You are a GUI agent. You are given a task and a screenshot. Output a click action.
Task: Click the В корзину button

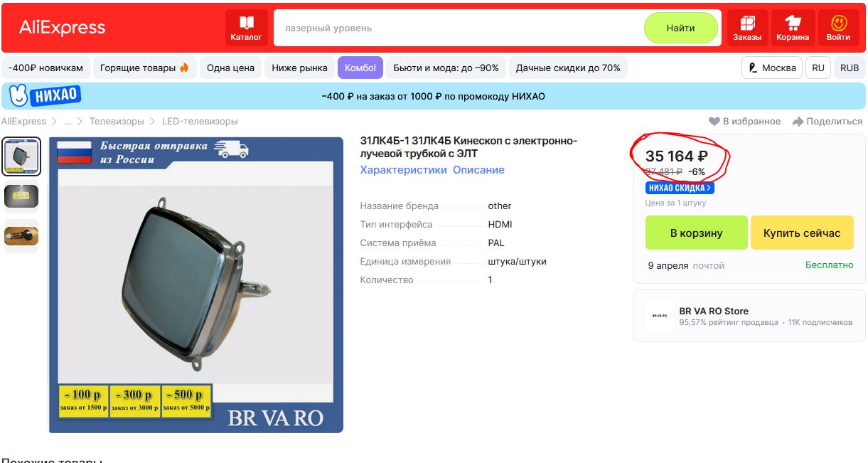point(697,233)
